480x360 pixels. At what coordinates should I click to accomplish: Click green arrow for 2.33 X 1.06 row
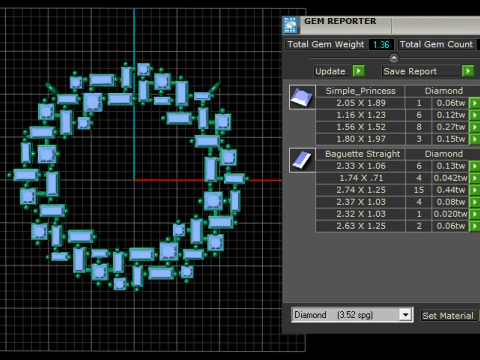coord(474,166)
